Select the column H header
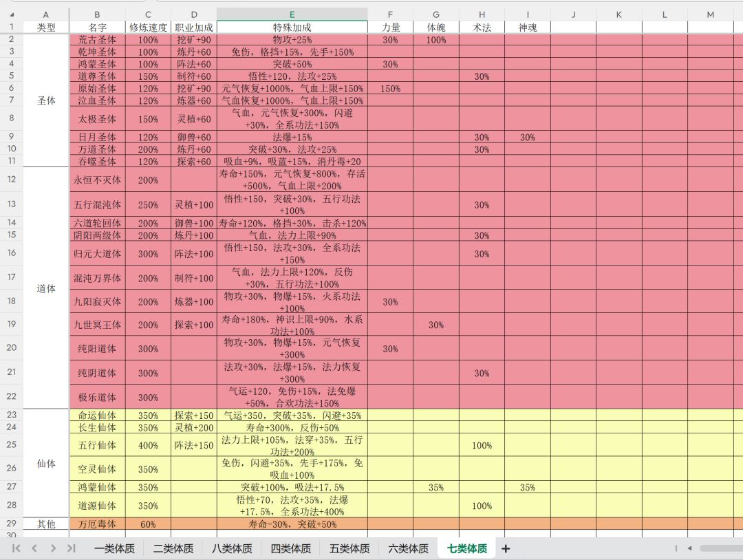The height and width of the screenshot is (560, 743). (x=482, y=14)
